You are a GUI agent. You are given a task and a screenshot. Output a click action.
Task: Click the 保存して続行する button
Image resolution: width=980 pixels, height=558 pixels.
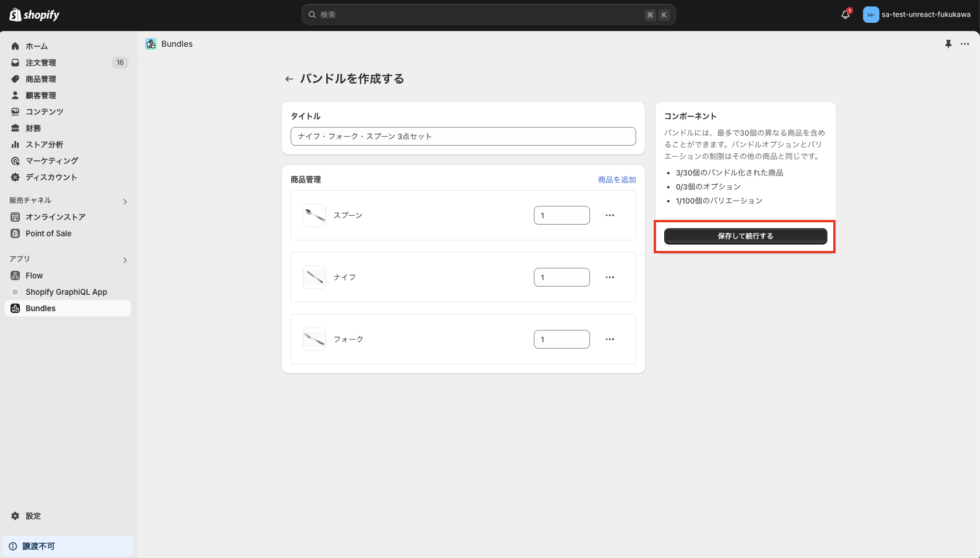pyautogui.click(x=744, y=236)
